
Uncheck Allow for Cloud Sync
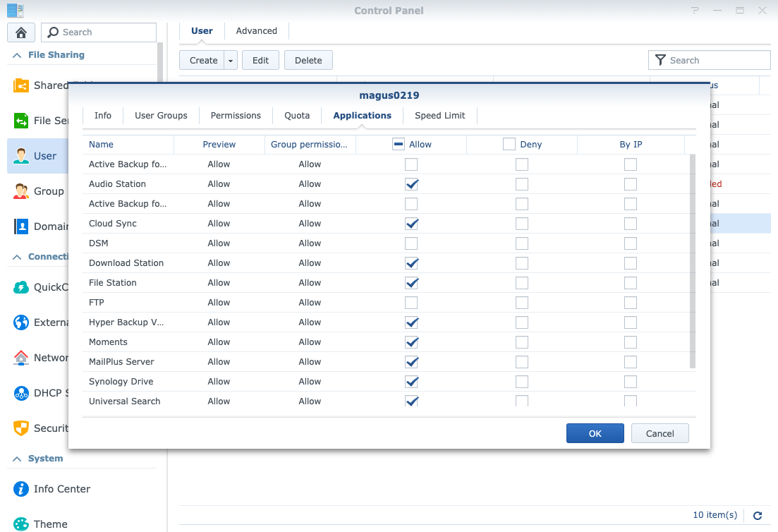[x=411, y=224]
